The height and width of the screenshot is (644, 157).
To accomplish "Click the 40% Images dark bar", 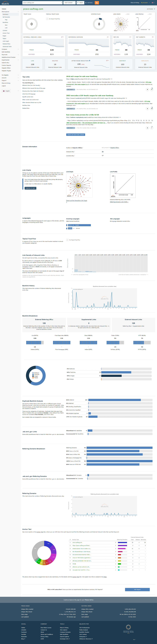I will point(112,376).
